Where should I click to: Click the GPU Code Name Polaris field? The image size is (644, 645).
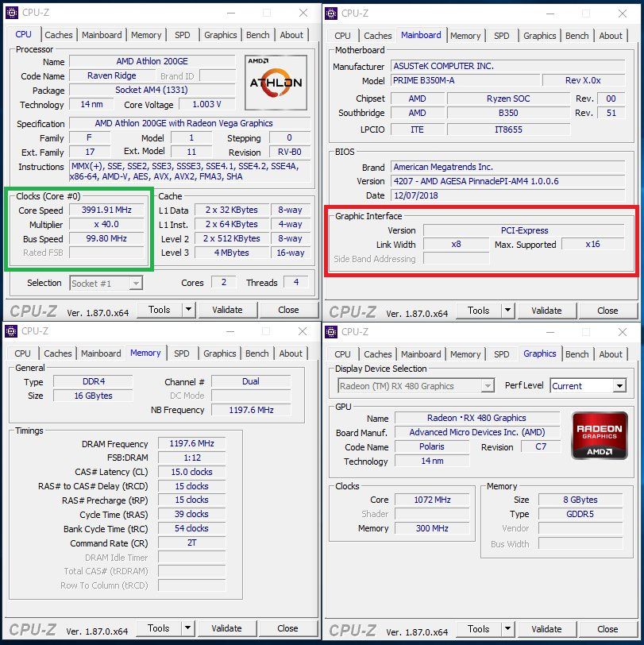click(432, 446)
